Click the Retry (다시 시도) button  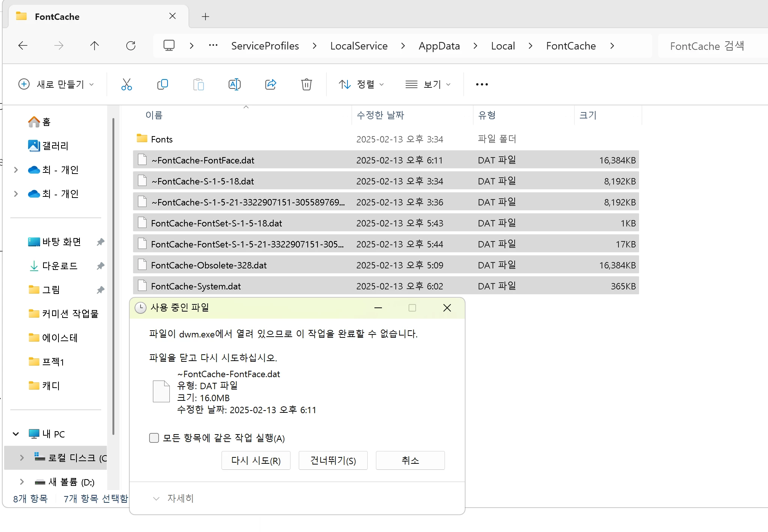point(256,460)
